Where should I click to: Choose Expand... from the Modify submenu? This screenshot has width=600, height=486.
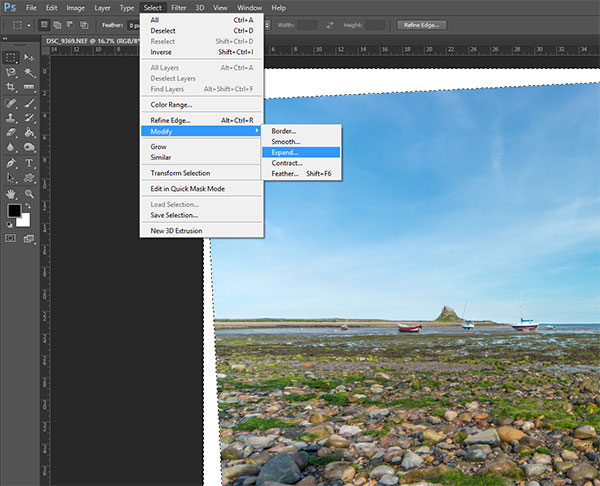[x=301, y=152]
